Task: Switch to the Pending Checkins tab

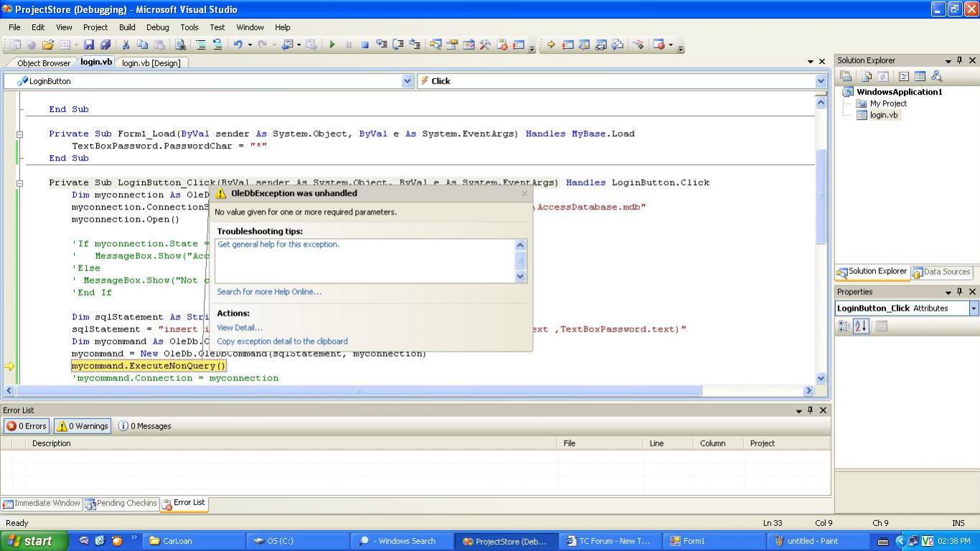Action: pyautogui.click(x=121, y=504)
